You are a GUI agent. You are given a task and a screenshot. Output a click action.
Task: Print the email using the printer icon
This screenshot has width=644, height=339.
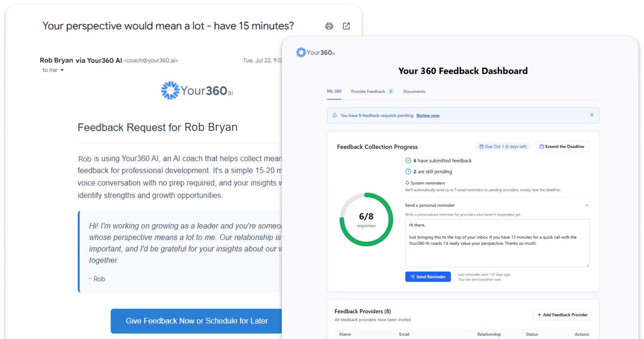click(x=329, y=26)
